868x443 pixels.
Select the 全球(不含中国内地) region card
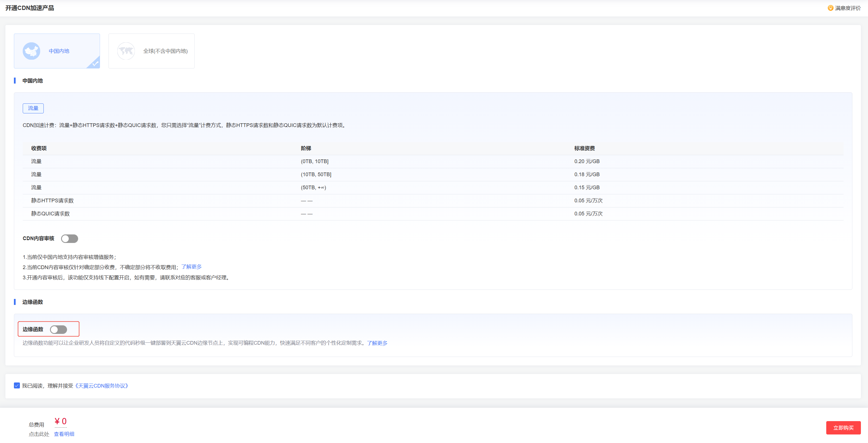click(x=151, y=51)
